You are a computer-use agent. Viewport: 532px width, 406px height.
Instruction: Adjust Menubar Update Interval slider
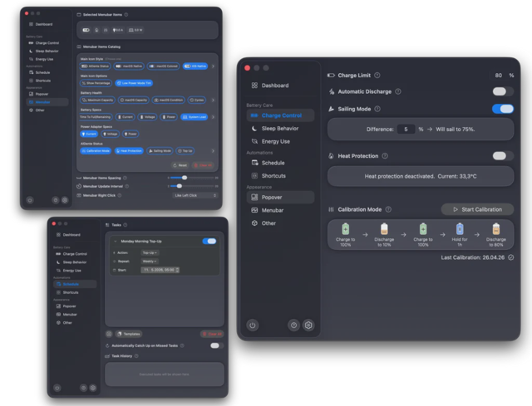[x=192, y=186]
